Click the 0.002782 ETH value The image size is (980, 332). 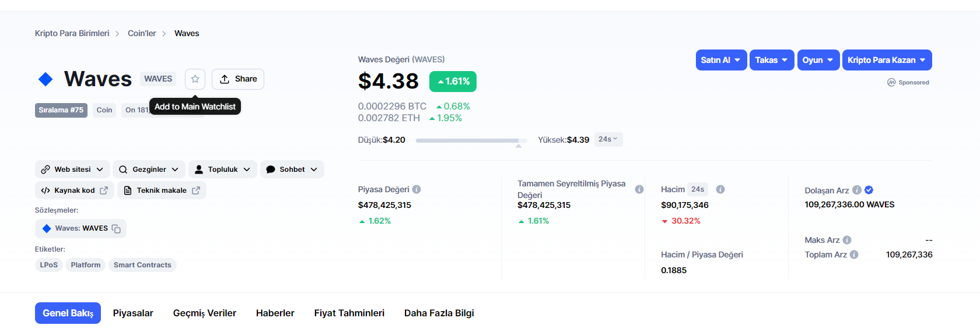[389, 118]
